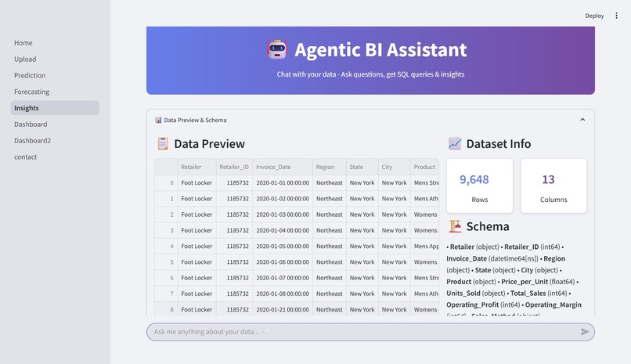Open the Prediction page
The image size is (631, 364).
[x=30, y=75]
